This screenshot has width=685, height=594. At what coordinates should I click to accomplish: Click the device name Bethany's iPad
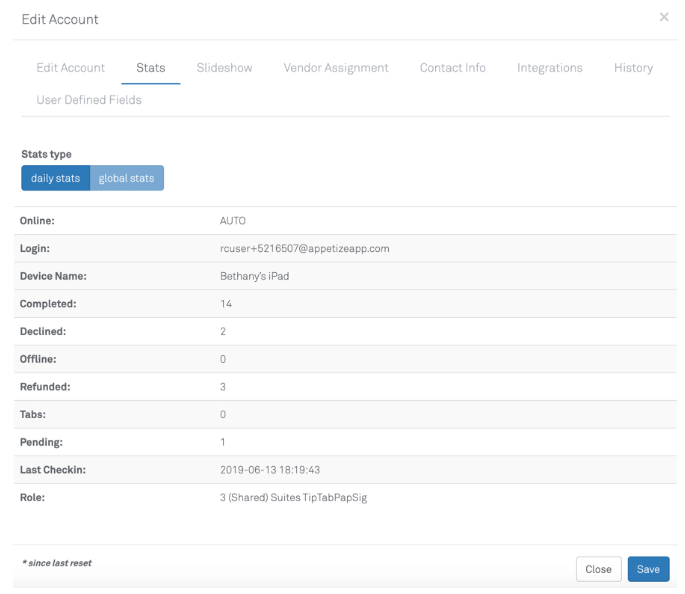[x=254, y=276]
